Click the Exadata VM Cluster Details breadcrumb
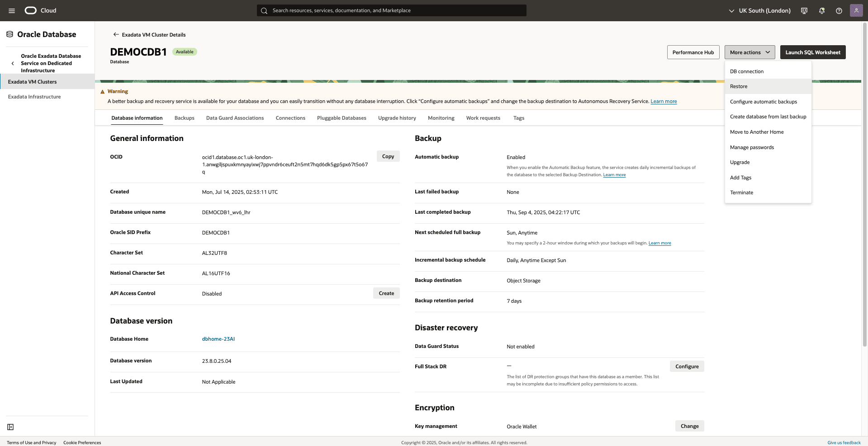The width and height of the screenshot is (868, 446). [x=154, y=35]
